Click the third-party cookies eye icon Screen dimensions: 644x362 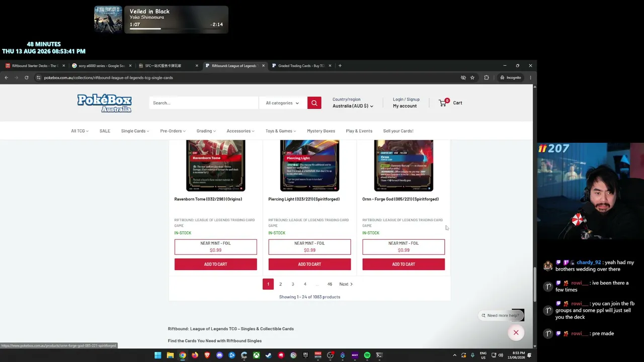pos(463,77)
